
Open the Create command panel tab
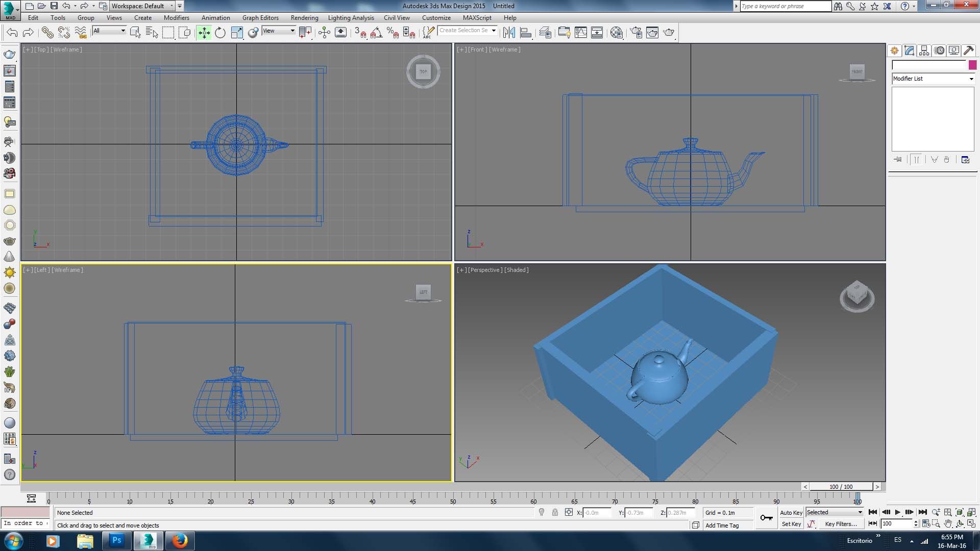(x=894, y=51)
